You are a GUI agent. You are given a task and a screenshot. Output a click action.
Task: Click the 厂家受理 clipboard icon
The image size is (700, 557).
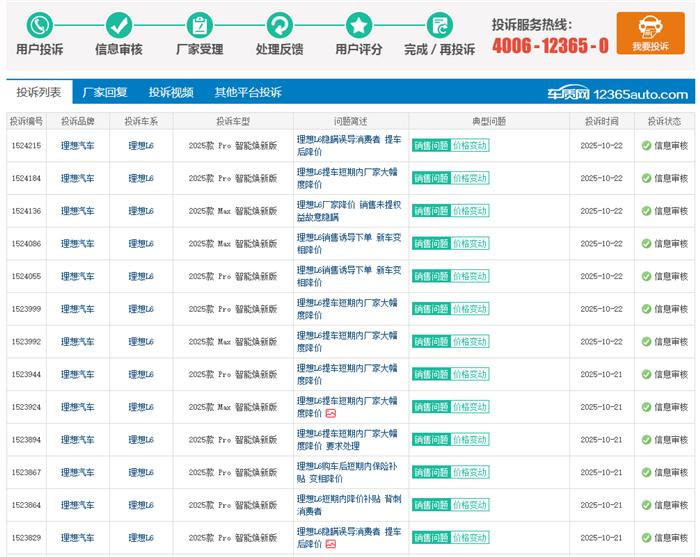[199, 25]
